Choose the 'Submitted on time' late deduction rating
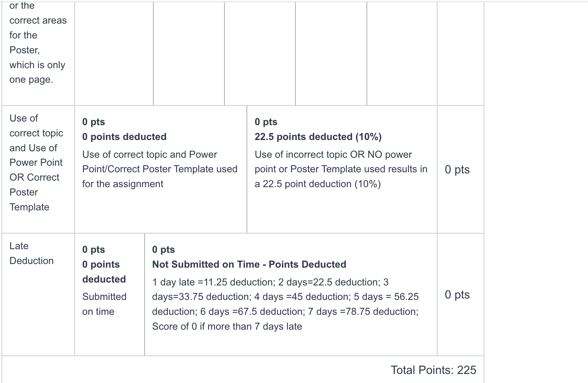Image resolution: width=588 pixels, height=383 pixels. (109, 295)
